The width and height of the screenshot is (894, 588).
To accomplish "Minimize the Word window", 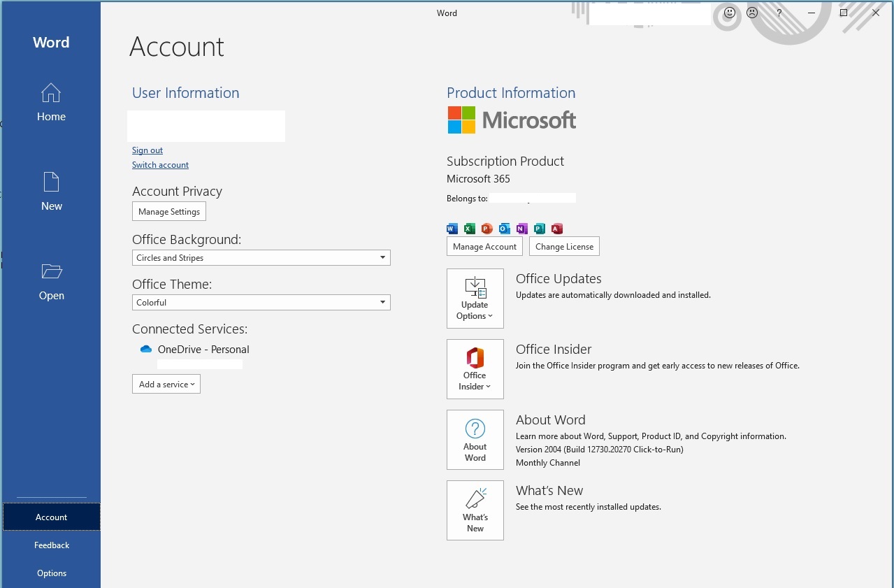I will point(812,13).
